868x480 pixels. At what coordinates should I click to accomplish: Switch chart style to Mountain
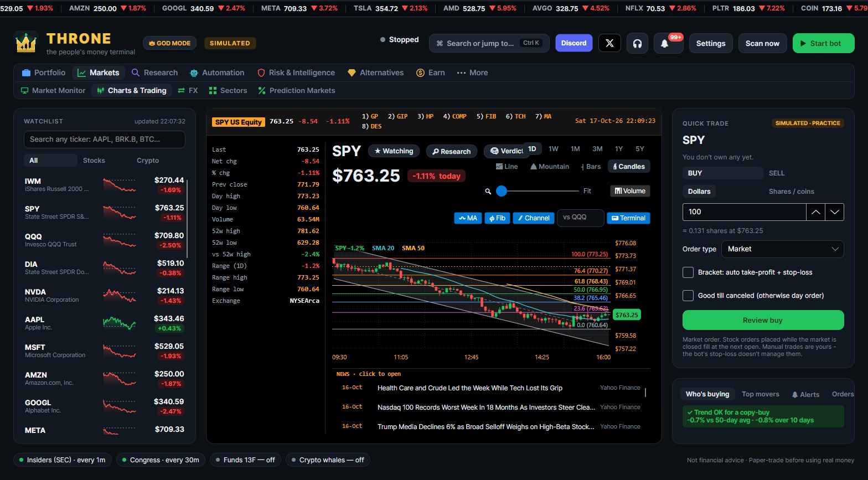point(550,167)
